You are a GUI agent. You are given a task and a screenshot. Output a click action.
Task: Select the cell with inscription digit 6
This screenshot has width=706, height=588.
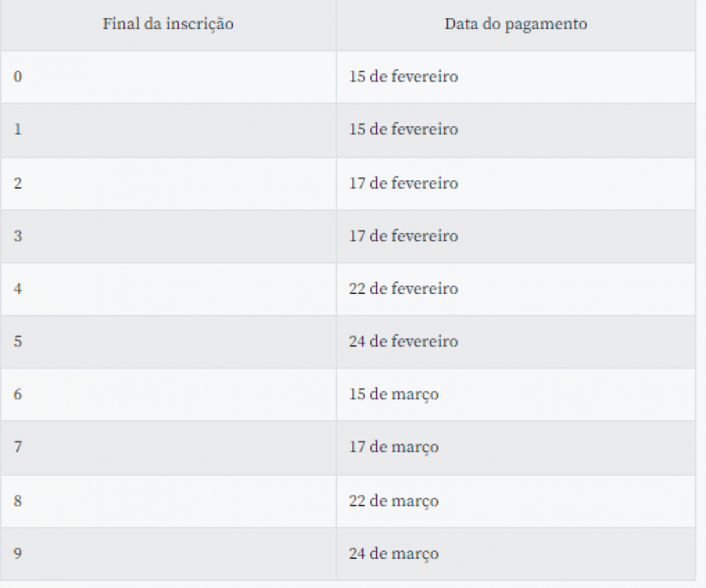[168, 394]
